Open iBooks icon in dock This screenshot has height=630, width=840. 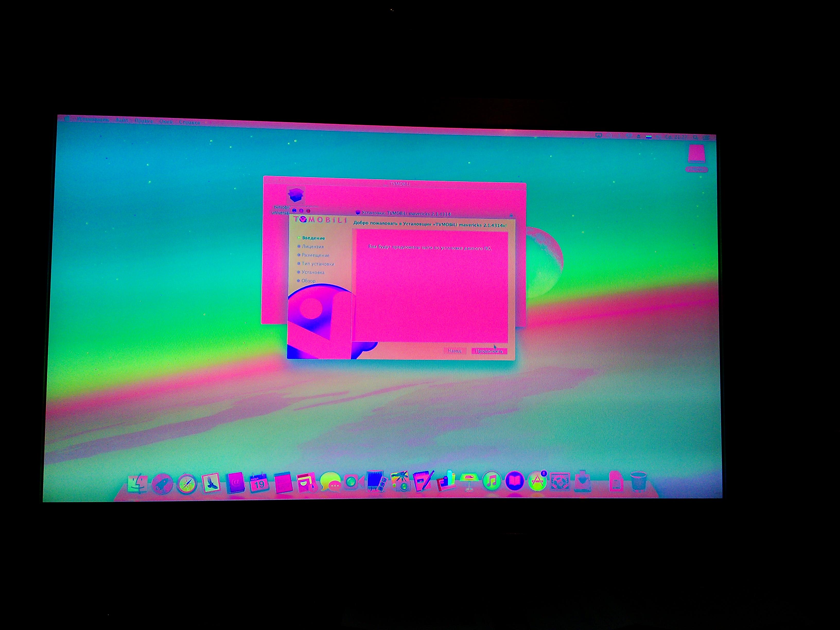(x=514, y=482)
